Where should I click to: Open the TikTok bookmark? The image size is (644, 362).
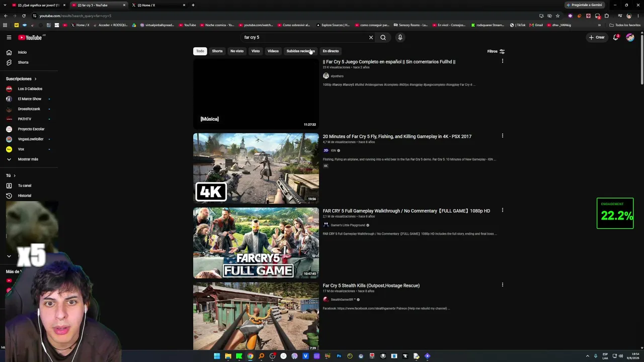(x=518, y=25)
